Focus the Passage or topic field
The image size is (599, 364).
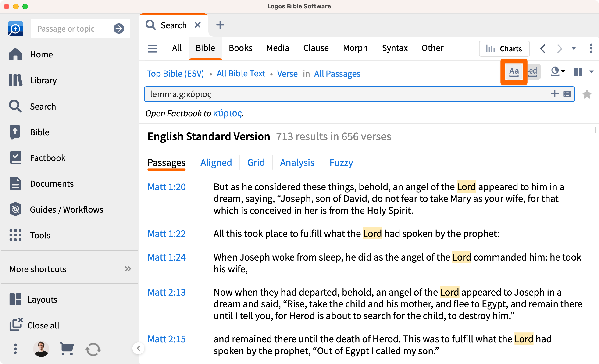click(80, 29)
